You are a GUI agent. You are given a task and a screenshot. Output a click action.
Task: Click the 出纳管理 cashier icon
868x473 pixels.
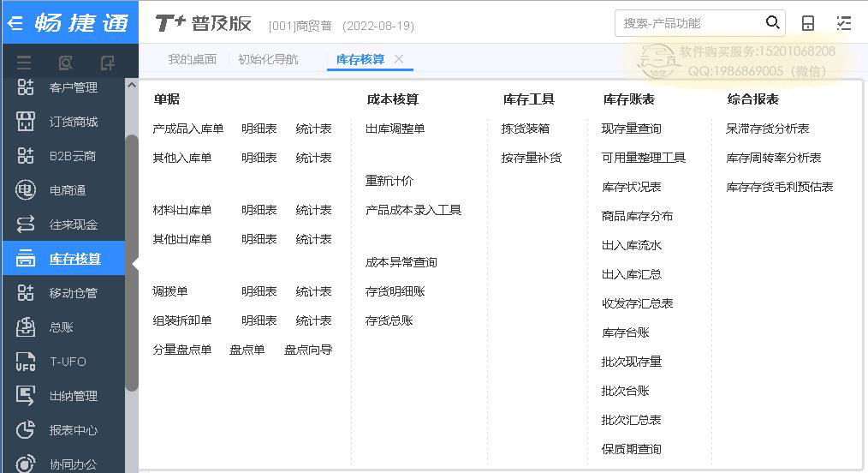(26, 396)
